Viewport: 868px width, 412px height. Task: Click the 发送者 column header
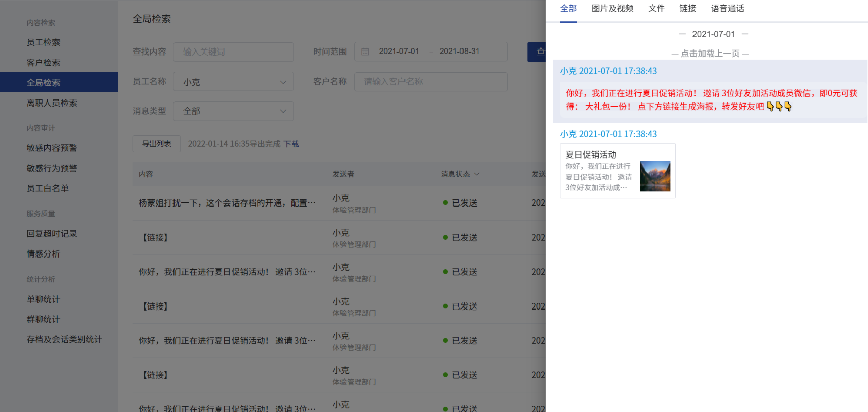click(343, 174)
